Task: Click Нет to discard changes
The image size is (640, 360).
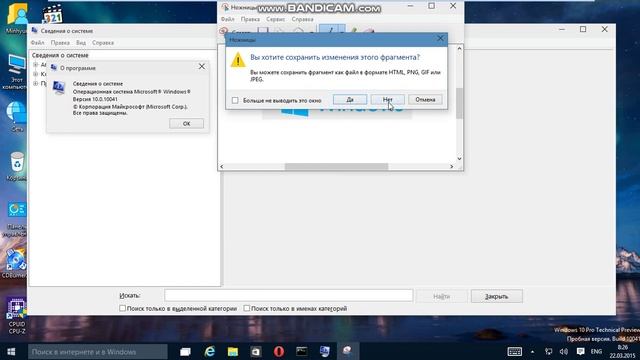Action: (387, 100)
